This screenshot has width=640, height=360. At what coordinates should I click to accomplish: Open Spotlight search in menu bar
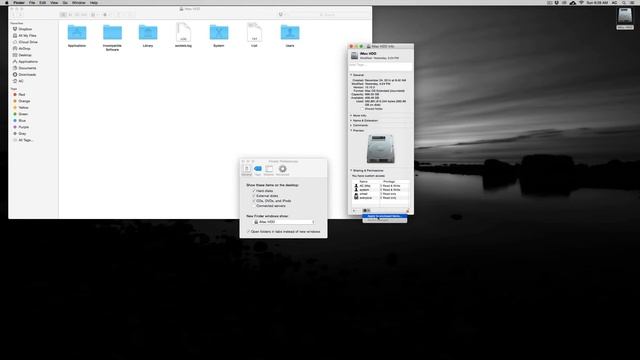[624, 2]
